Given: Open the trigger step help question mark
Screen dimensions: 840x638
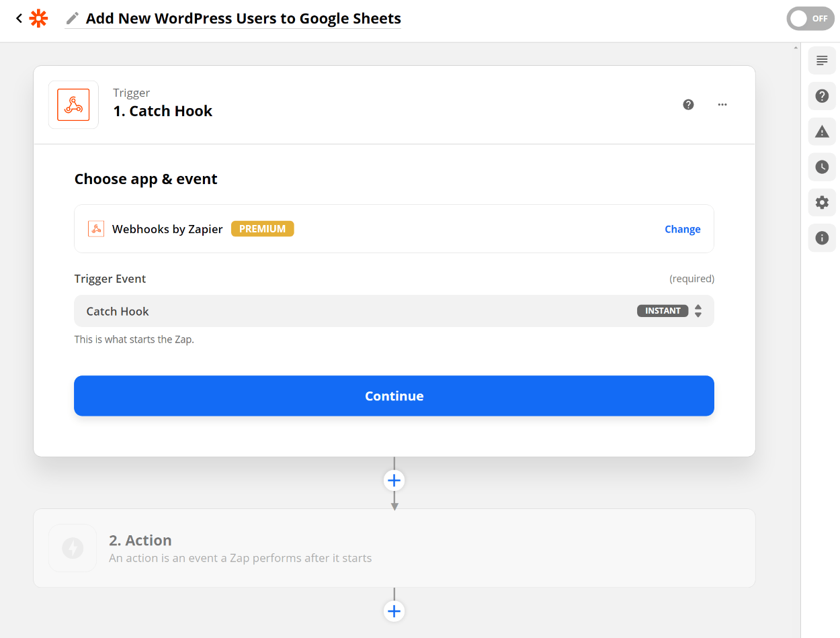Looking at the screenshot, I should tap(688, 105).
